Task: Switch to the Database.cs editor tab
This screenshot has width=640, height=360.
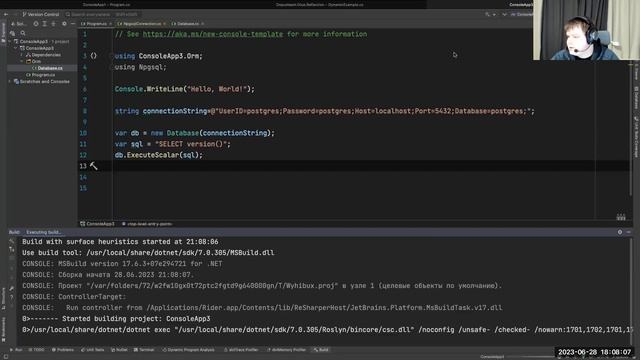Action: (188, 24)
